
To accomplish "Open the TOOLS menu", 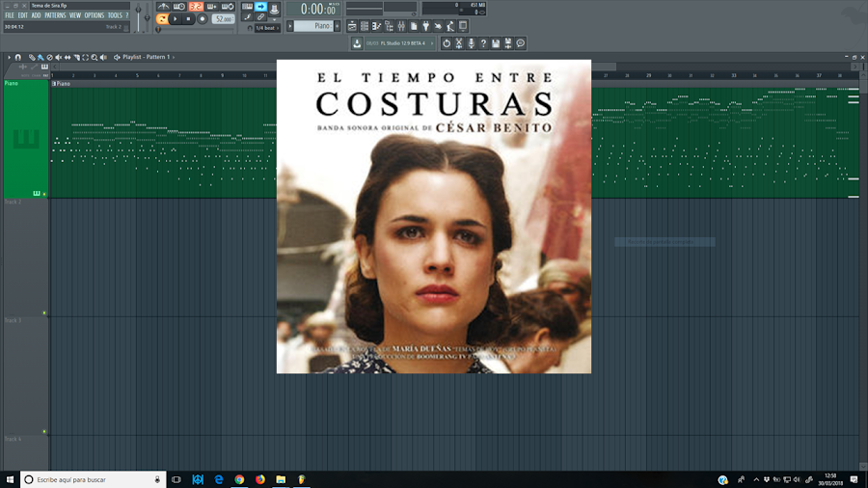I will (x=115, y=15).
